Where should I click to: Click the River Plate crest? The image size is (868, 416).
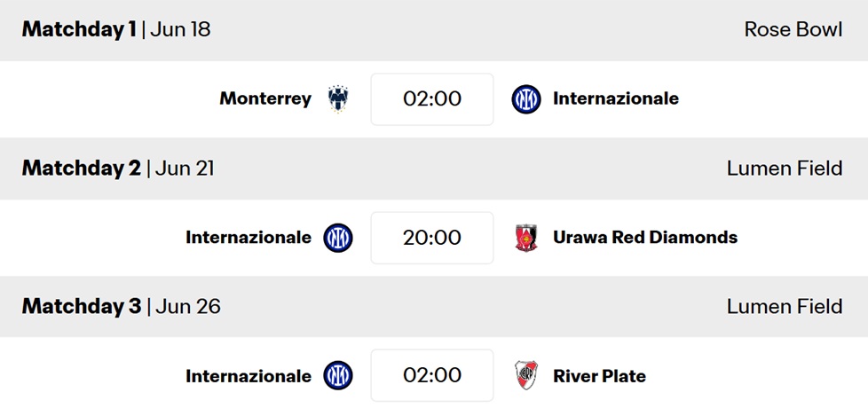pyautogui.click(x=526, y=375)
